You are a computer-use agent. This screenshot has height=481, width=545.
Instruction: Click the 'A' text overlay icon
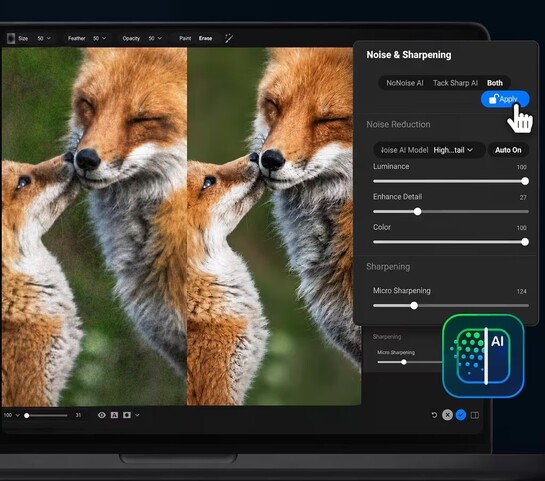[x=114, y=415]
